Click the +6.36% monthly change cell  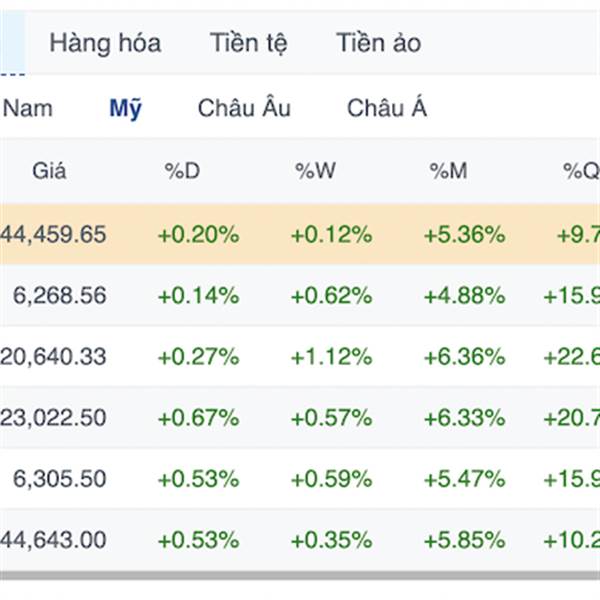pyautogui.click(x=465, y=357)
